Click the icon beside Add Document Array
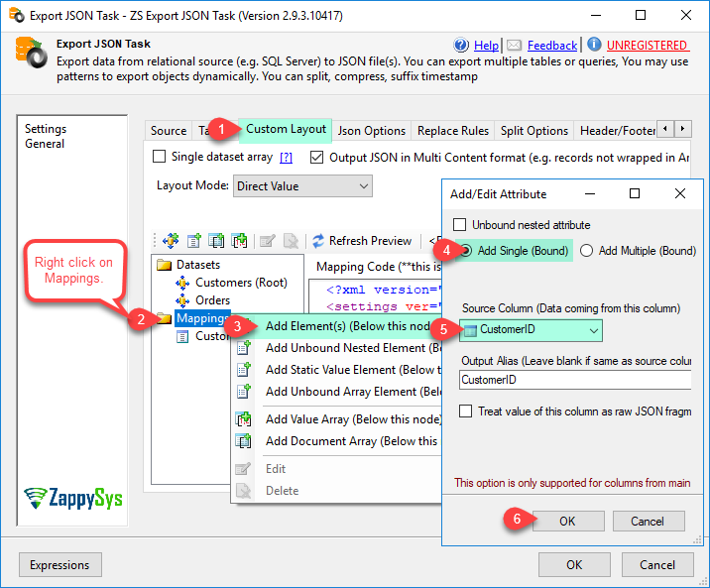Viewport: 710px width, 588px height. 244,441
